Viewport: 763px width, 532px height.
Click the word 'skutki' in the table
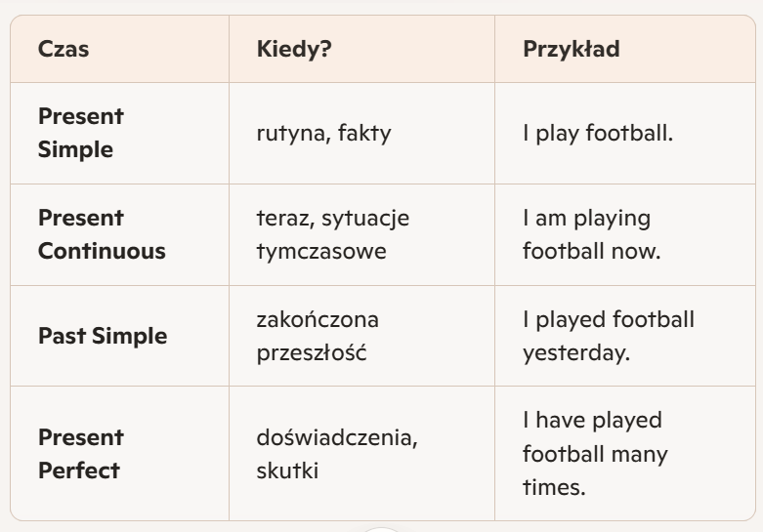(287, 471)
